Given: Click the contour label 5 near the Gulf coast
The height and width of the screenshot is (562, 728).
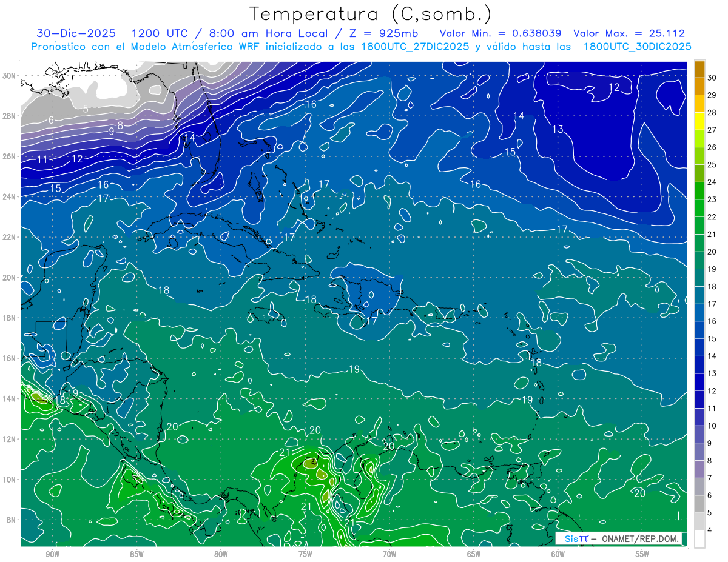Looking at the screenshot, I should 86,109.
